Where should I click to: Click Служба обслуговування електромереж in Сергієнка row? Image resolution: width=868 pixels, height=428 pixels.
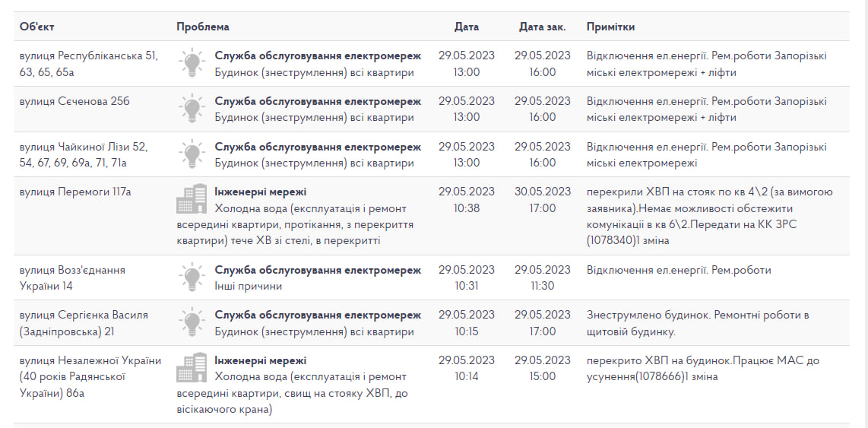point(318,315)
